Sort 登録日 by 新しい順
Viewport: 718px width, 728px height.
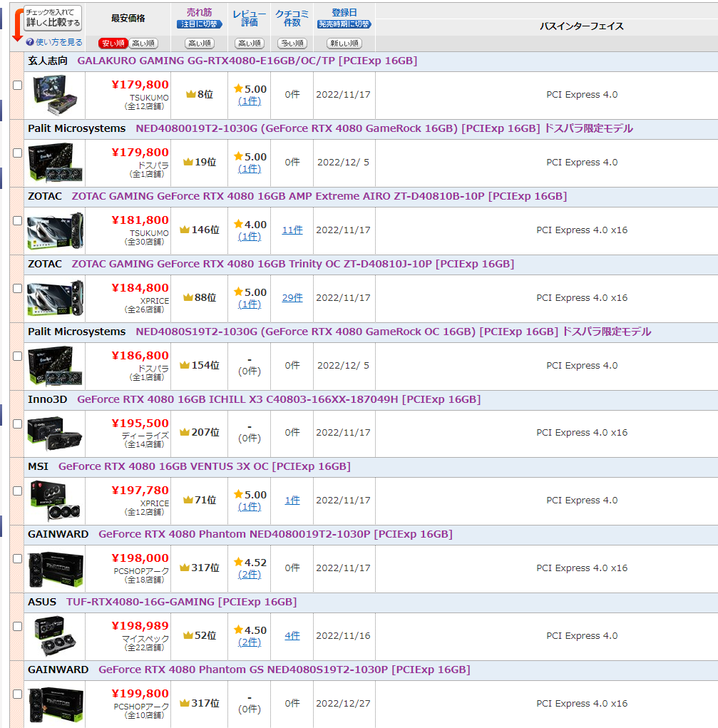[344, 43]
